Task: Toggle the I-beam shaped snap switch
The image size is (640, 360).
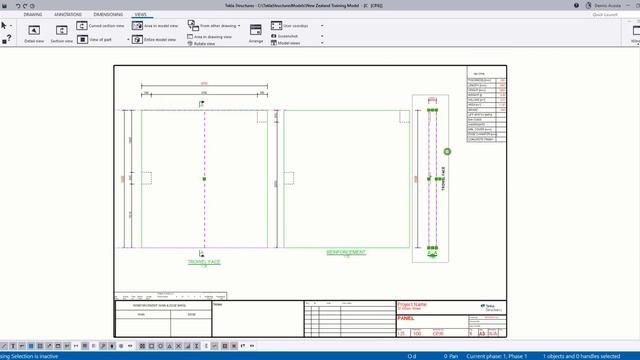Action: coord(197,346)
